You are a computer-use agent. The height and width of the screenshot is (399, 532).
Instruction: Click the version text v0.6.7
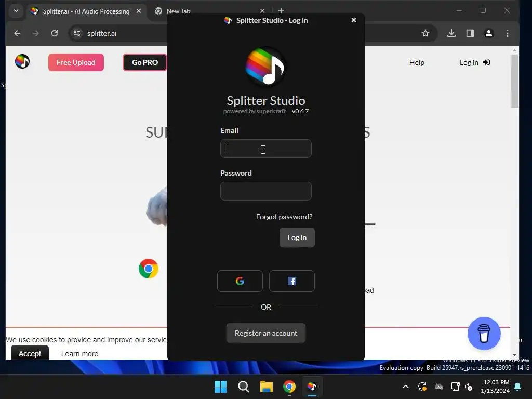(x=300, y=111)
